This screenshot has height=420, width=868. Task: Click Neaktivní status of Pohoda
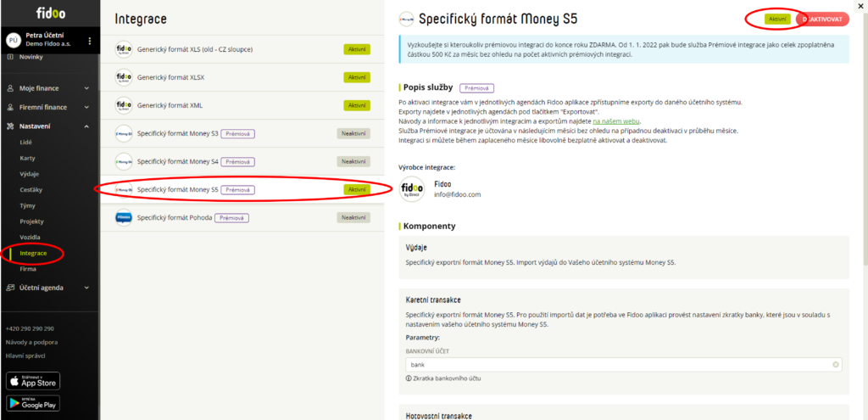click(x=353, y=218)
